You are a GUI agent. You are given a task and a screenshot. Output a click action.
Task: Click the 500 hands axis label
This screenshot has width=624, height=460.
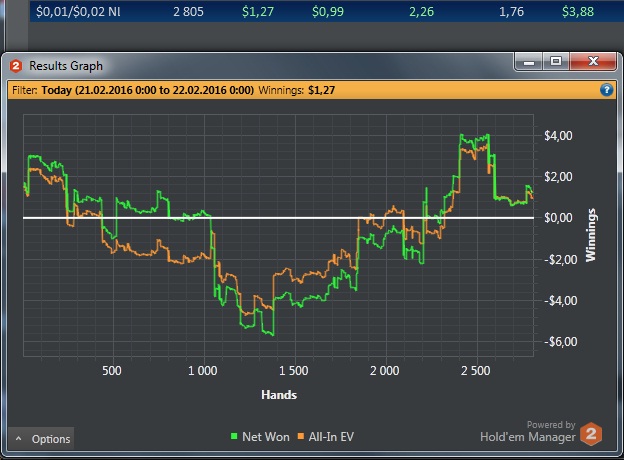[x=112, y=371]
